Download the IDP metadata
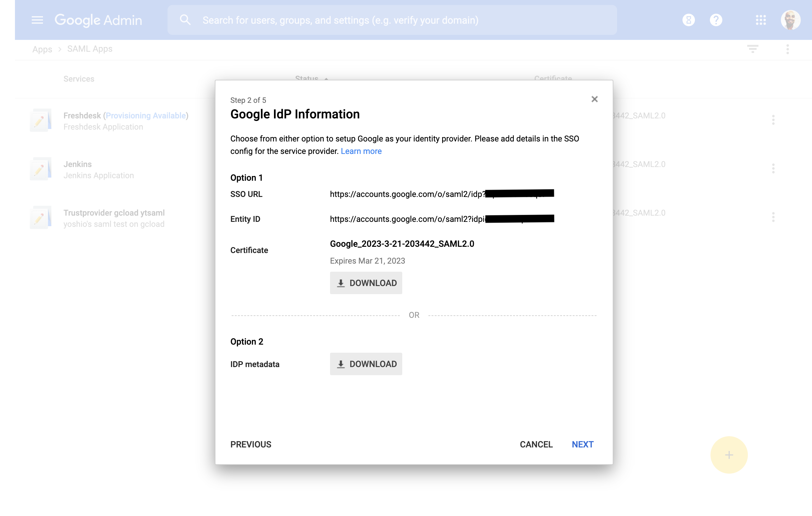Screen dimensions: 812x516 click(366, 364)
